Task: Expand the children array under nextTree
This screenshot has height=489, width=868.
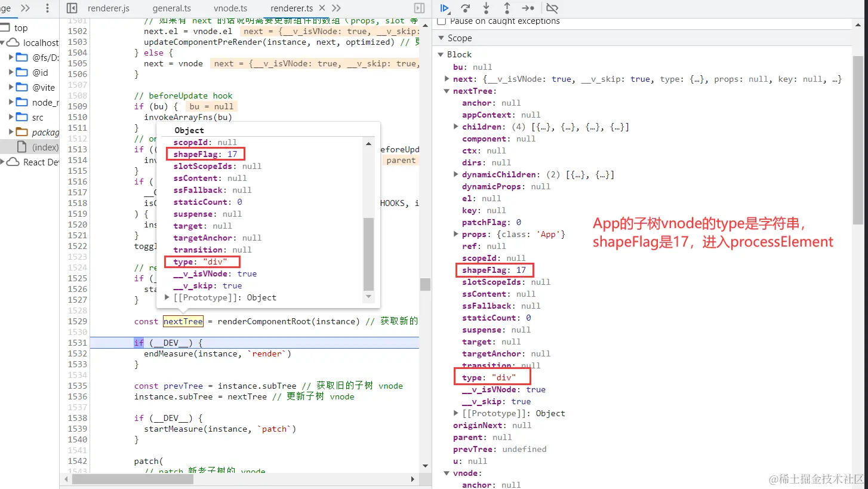Action: [x=456, y=127]
